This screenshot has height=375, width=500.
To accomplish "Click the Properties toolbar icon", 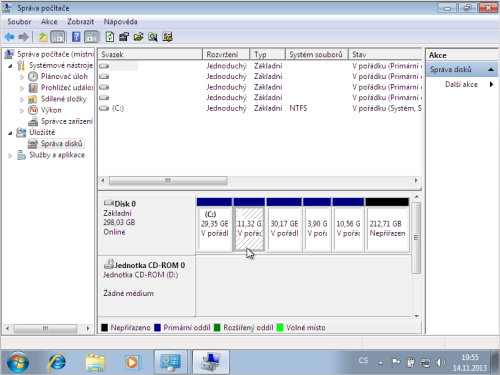I will pos(124,37).
